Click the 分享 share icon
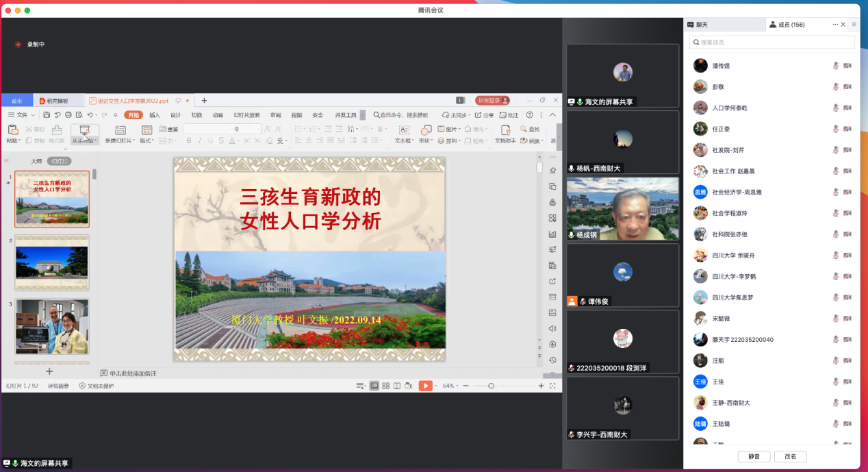The image size is (868, 472). pyautogui.click(x=478, y=115)
